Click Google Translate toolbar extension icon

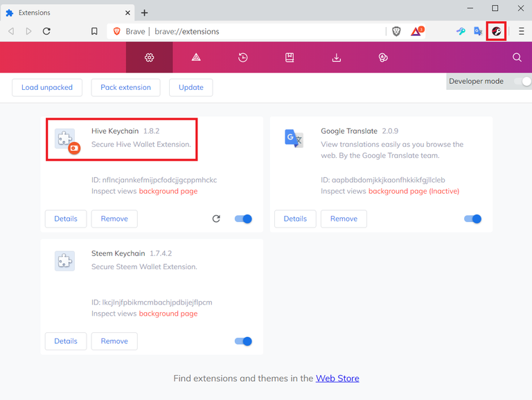478,31
